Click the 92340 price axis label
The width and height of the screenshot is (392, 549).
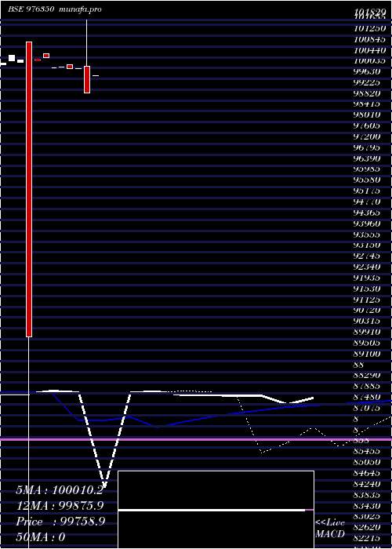click(x=367, y=267)
